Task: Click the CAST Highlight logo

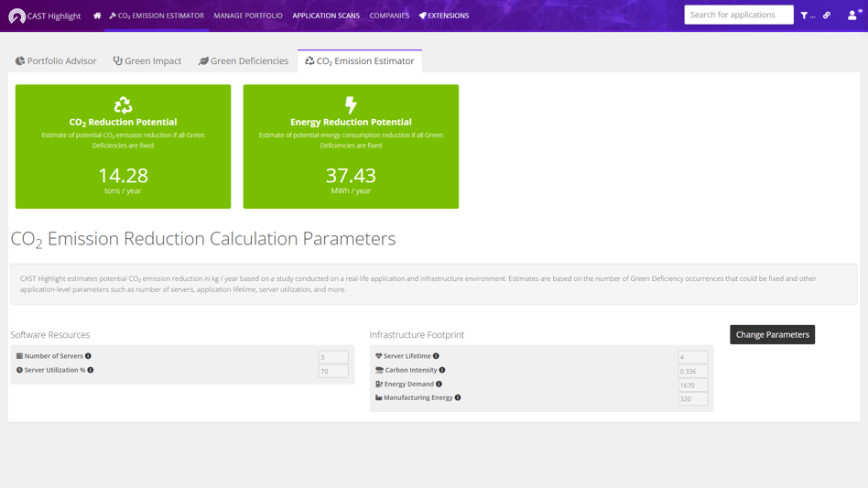Action: click(44, 16)
